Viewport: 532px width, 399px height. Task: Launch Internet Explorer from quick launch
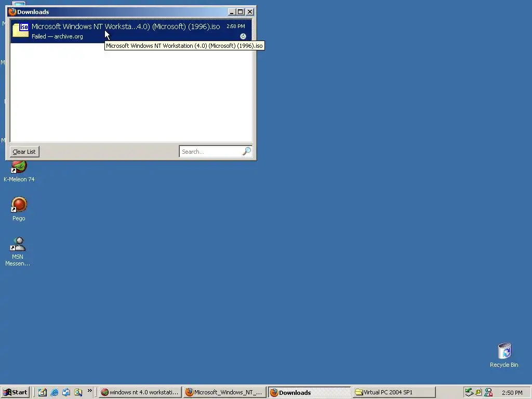pyautogui.click(x=54, y=393)
